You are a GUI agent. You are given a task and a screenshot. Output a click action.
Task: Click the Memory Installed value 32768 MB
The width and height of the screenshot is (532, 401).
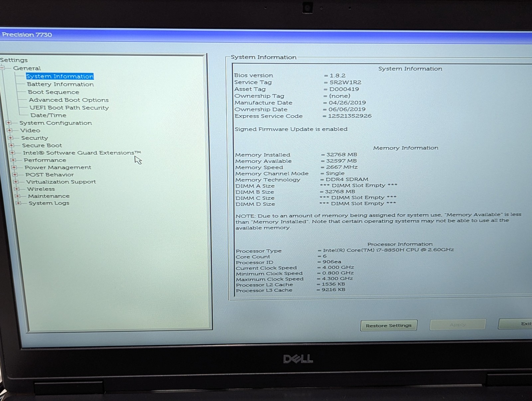341,155
